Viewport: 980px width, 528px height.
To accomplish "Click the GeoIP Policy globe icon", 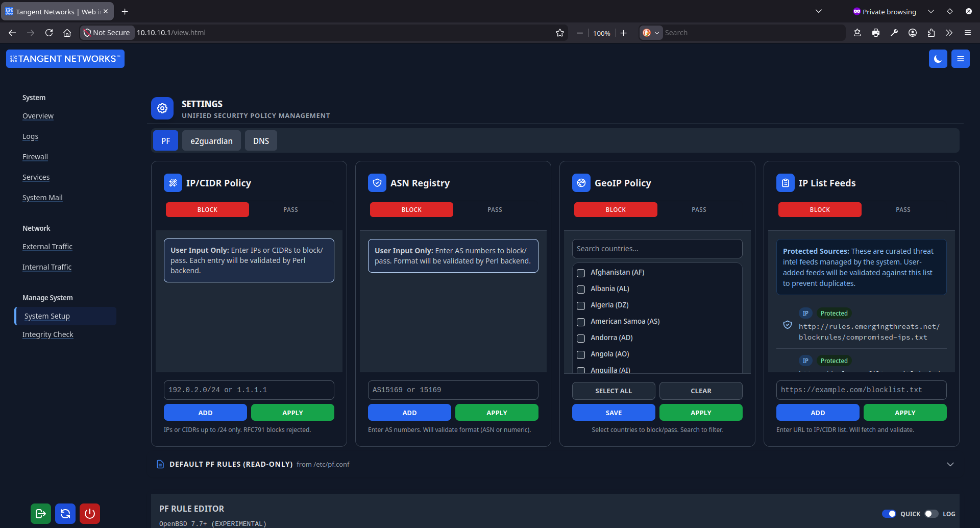I will coord(581,182).
